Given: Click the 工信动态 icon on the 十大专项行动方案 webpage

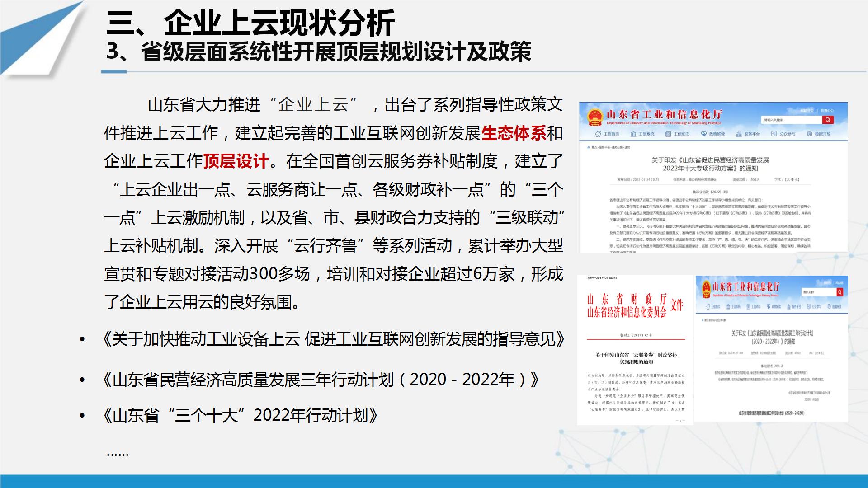Looking at the screenshot, I should pyautogui.click(x=668, y=134).
